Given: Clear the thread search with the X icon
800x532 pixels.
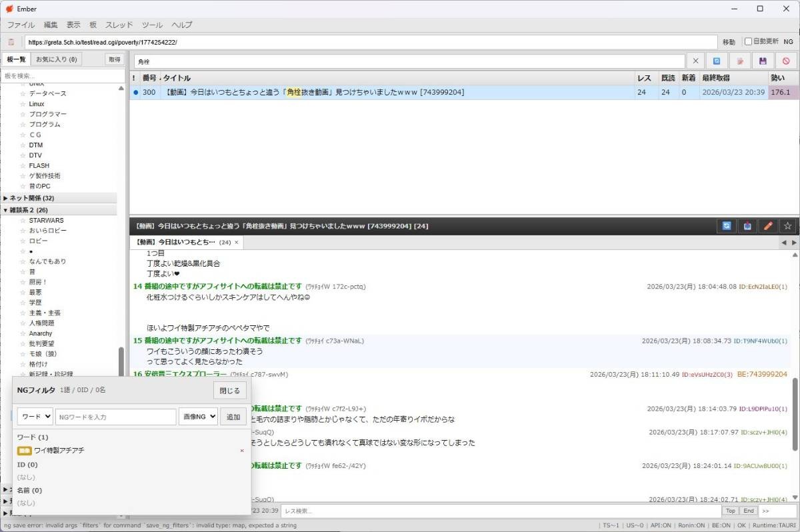Looking at the screenshot, I should (x=695, y=61).
